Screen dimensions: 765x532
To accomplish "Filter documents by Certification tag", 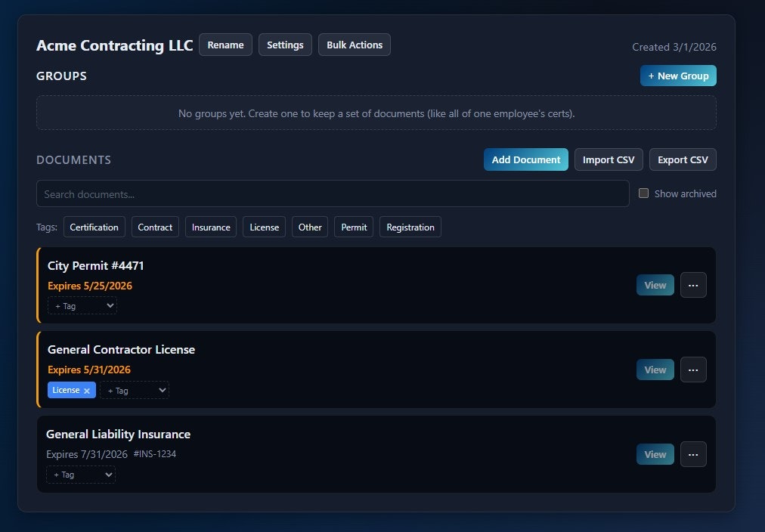I will 94,227.
